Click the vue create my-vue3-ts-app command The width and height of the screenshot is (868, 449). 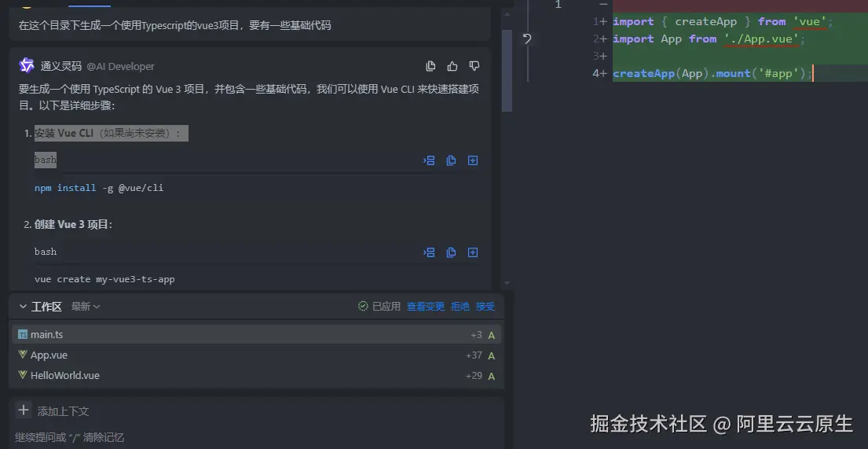pyautogui.click(x=104, y=279)
